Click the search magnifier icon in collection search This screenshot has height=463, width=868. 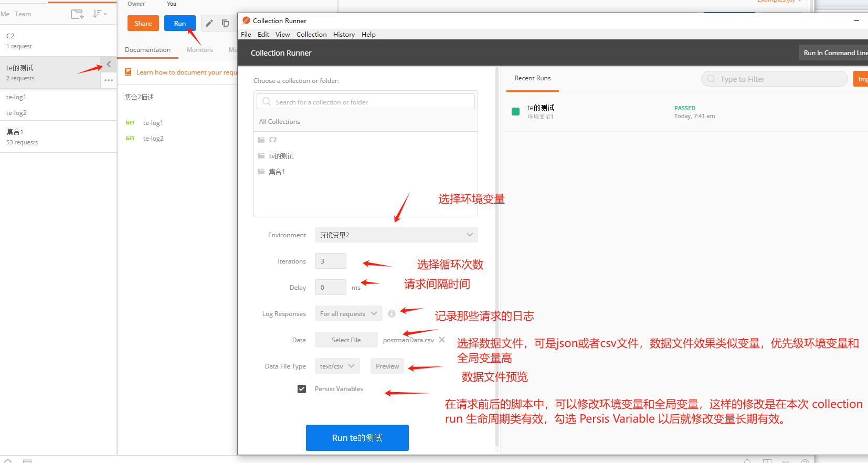[267, 101]
